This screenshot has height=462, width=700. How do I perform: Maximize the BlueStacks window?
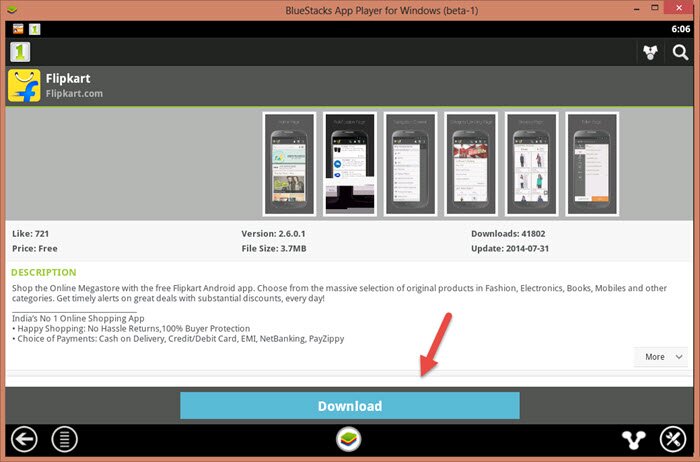coord(655,8)
